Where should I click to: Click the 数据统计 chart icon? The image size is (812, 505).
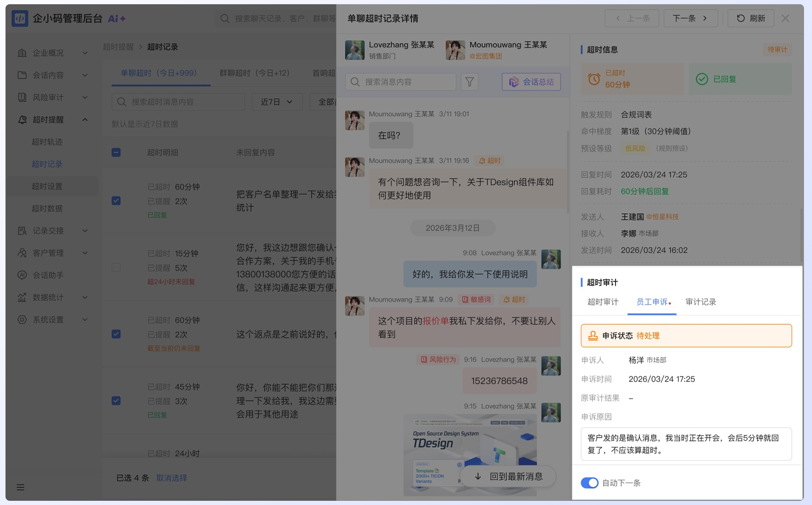click(x=22, y=298)
